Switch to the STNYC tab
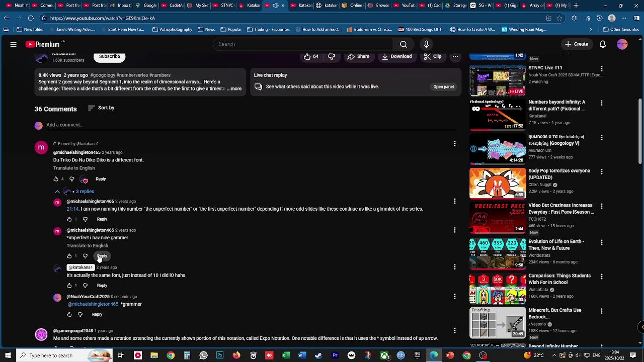Screen dimensions: 644x362 click(223, 6)
